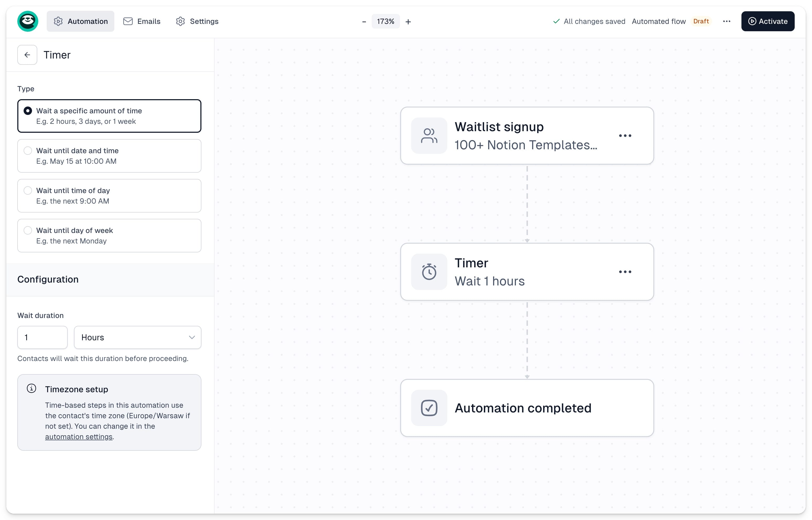Switch to the Emails tab

142,21
